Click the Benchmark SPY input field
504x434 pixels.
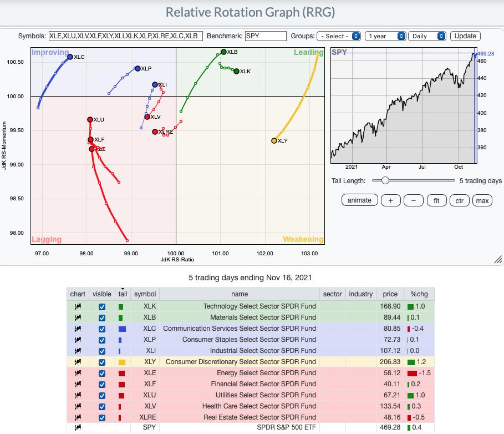tap(266, 36)
